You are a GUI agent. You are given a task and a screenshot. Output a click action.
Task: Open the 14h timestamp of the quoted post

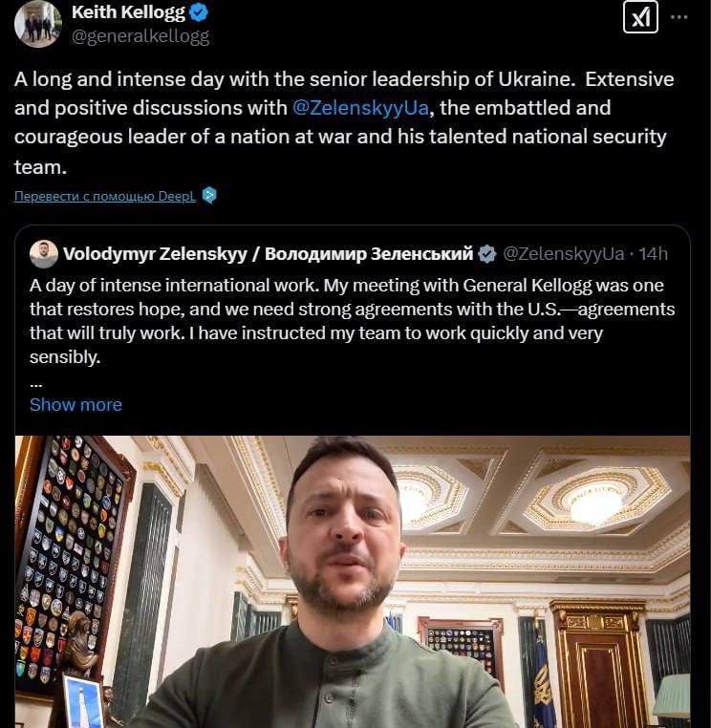tap(653, 254)
